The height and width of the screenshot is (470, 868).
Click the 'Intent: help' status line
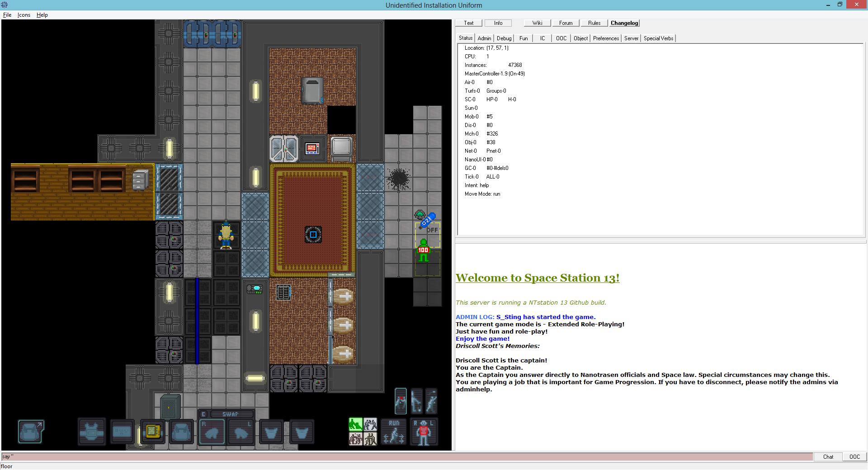click(476, 185)
